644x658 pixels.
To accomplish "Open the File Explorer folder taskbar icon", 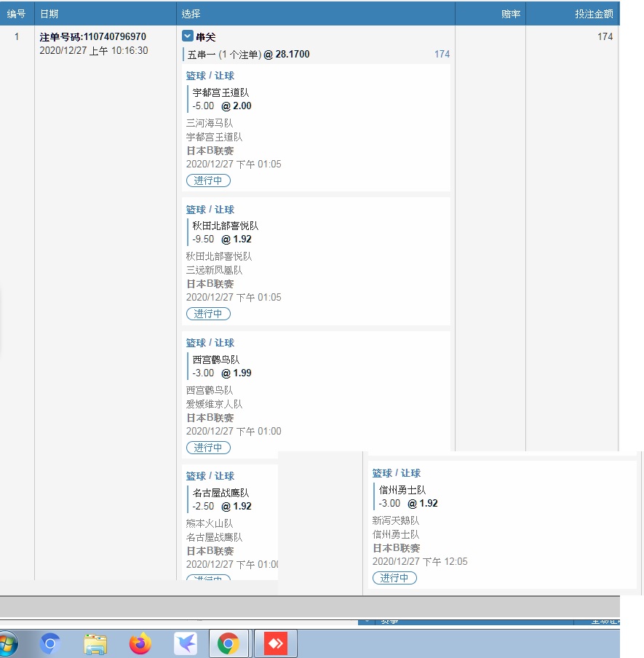I will point(95,643).
